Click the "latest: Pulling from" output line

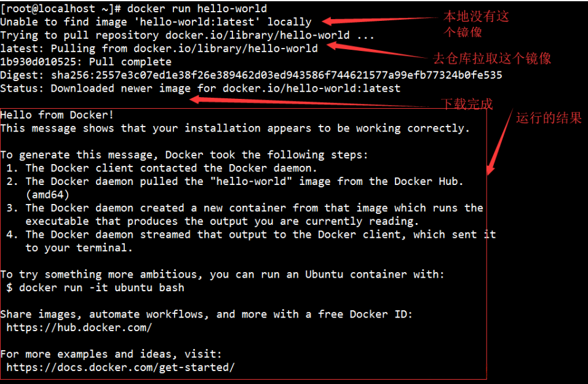(x=159, y=49)
